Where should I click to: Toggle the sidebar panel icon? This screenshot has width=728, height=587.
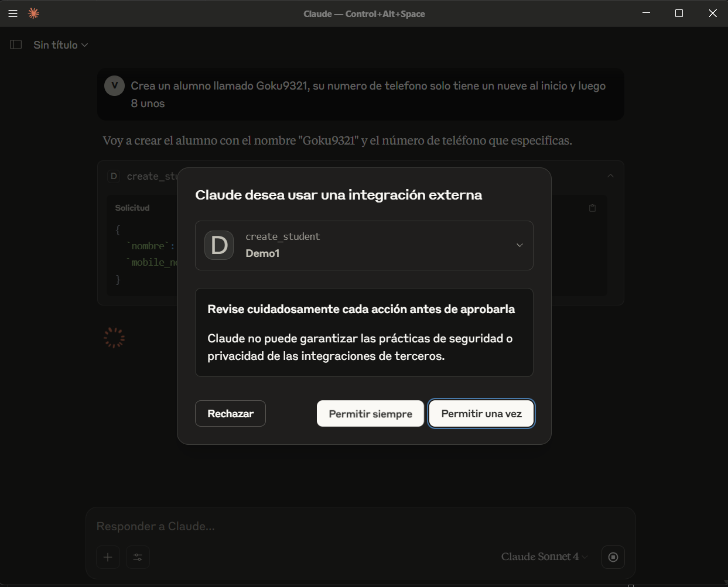tap(16, 44)
